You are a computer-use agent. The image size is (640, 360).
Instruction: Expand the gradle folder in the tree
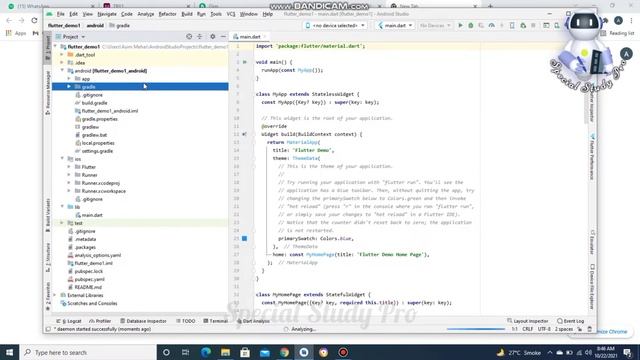pos(69,87)
